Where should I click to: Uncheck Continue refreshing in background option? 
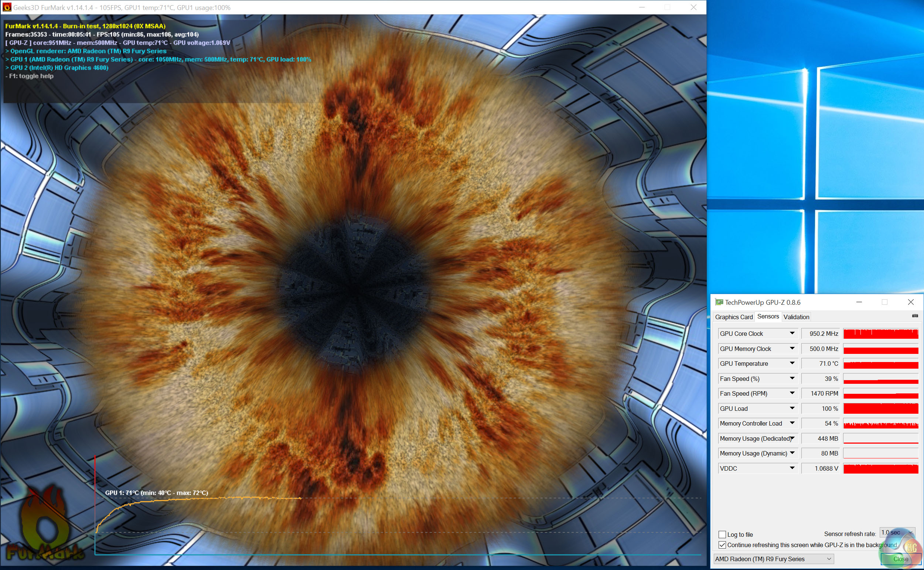click(722, 545)
